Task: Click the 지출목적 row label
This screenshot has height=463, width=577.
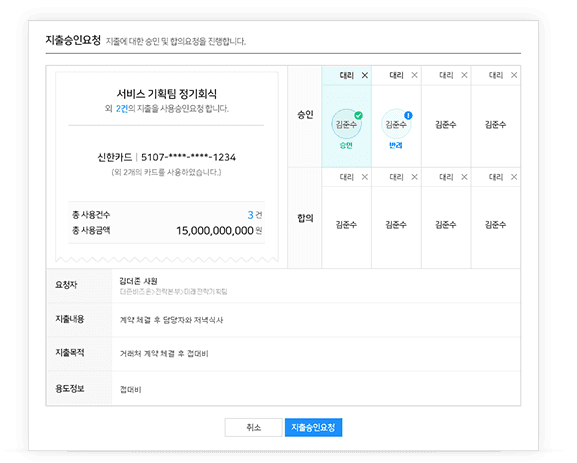Action: [x=70, y=353]
